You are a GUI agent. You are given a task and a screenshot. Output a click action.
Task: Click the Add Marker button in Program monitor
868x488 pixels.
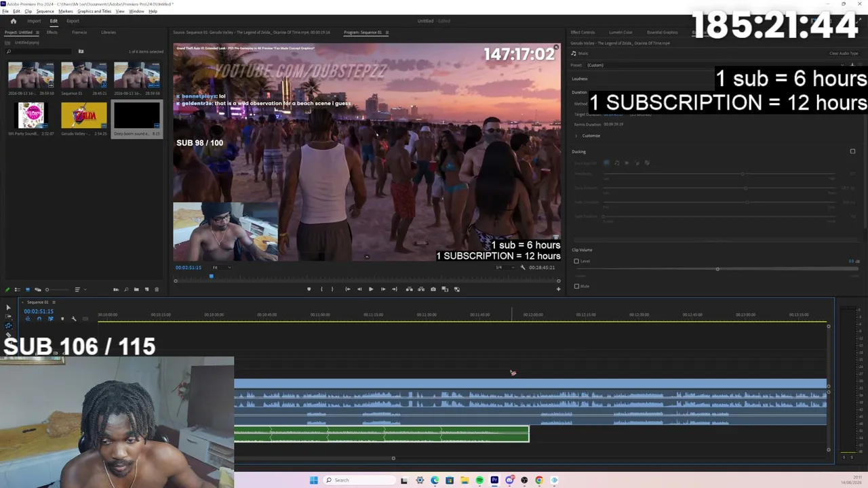click(x=309, y=289)
